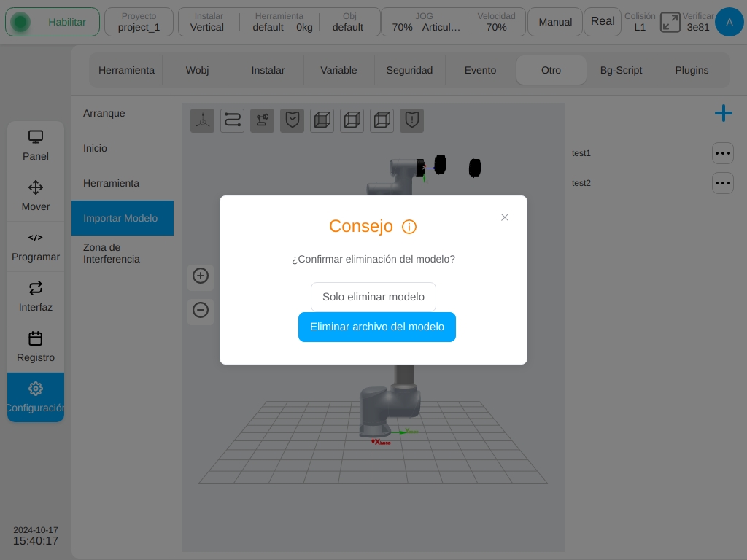The height and width of the screenshot is (560, 747).
Task: Open the Registro sidebar page
Action: pos(36,347)
